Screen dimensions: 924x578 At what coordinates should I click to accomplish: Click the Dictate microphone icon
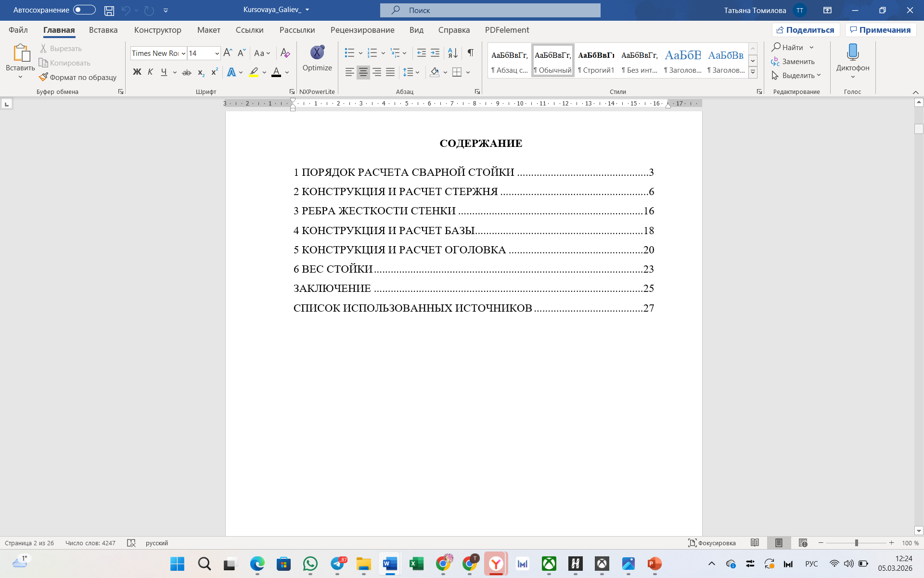point(852,52)
